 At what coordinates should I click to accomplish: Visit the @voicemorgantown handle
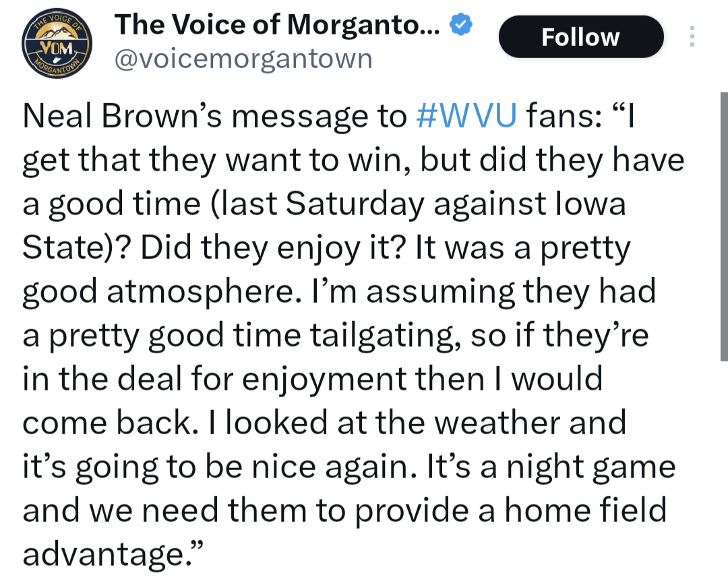click(243, 59)
